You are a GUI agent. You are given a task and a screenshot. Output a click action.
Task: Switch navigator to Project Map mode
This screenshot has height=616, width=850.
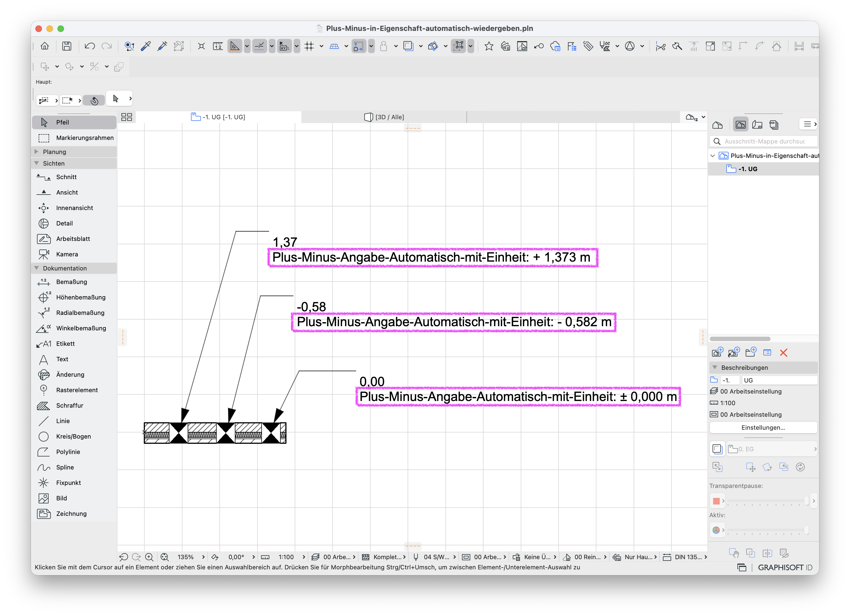[x=718, y=124]
